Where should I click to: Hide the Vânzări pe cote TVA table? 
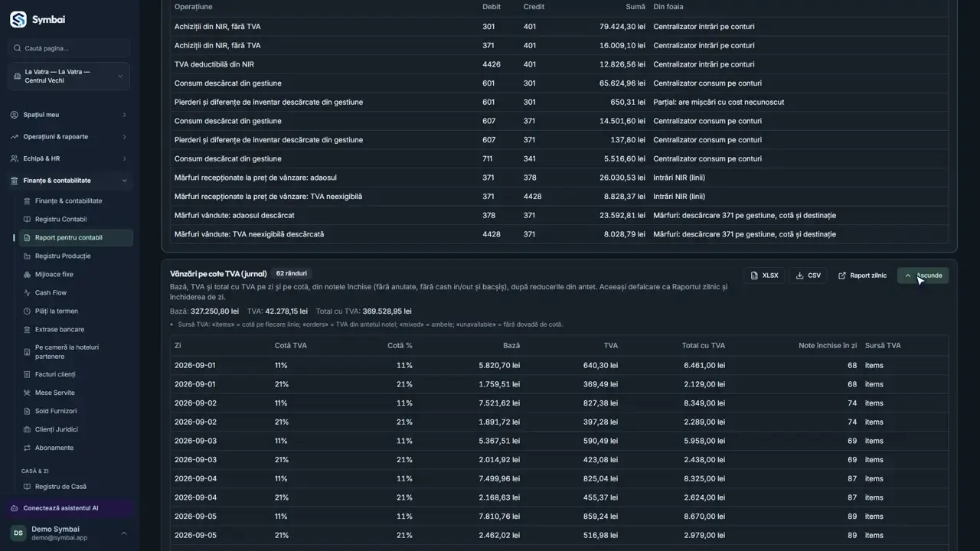point(923,275)
